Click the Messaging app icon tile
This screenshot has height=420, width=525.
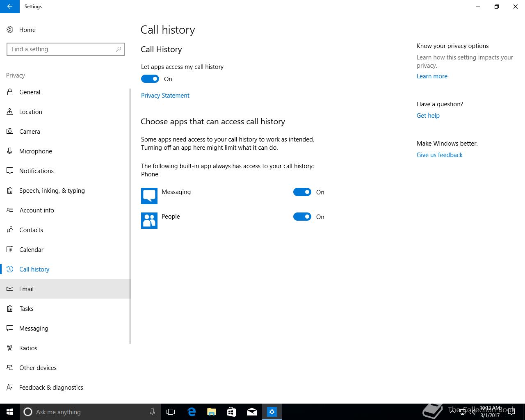[149, 196]
